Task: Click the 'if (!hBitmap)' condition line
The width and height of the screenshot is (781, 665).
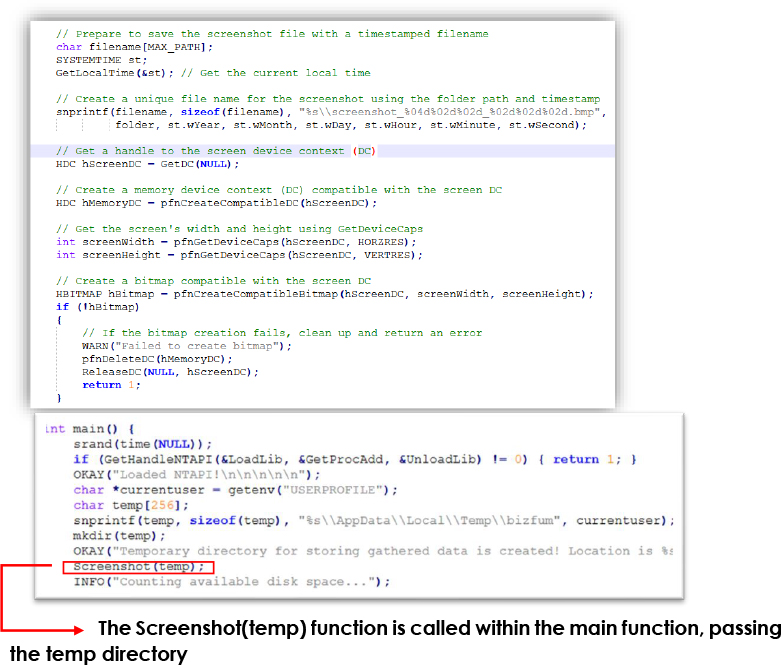Action: 98,307
